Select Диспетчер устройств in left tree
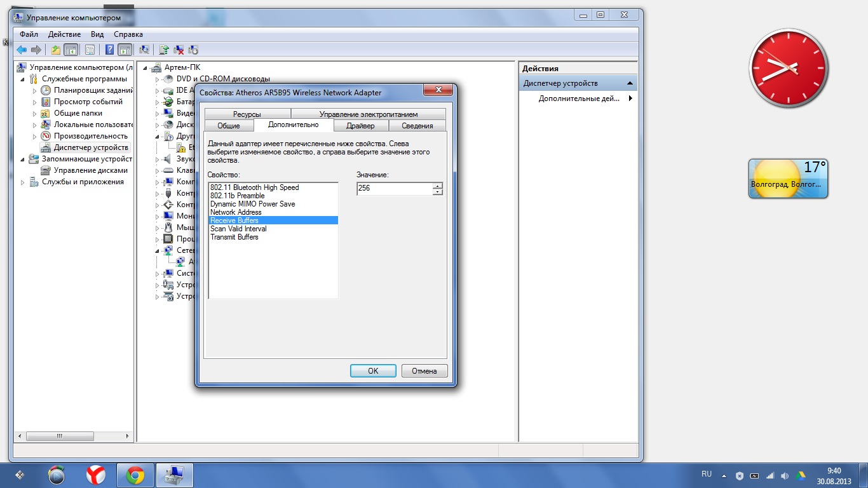Viewport: 868px width, 488px height. 91,147
